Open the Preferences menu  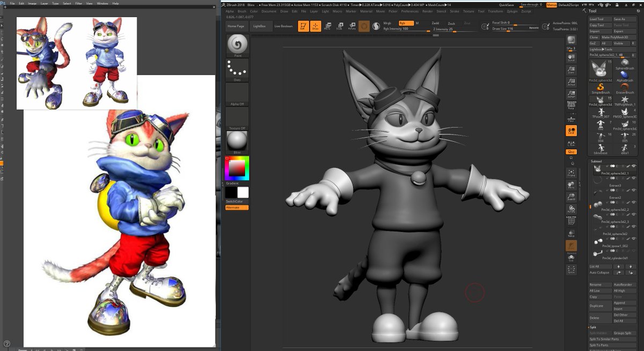click(410, 11)
